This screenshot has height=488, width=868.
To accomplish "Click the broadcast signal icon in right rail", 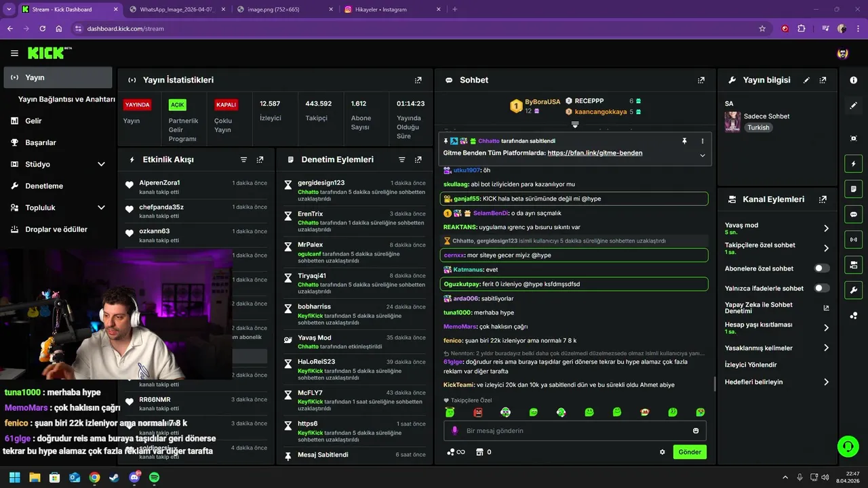I will [x=853, y=239].
